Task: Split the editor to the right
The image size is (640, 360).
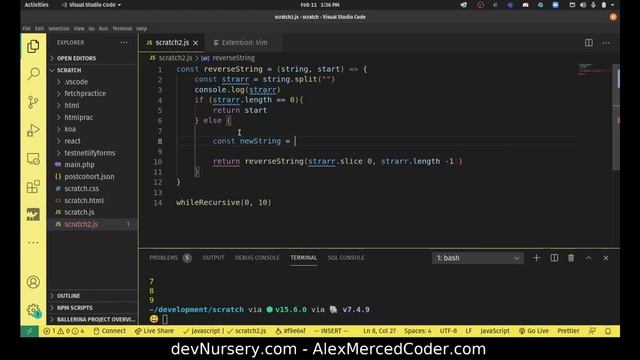Action: pos(589,42)
